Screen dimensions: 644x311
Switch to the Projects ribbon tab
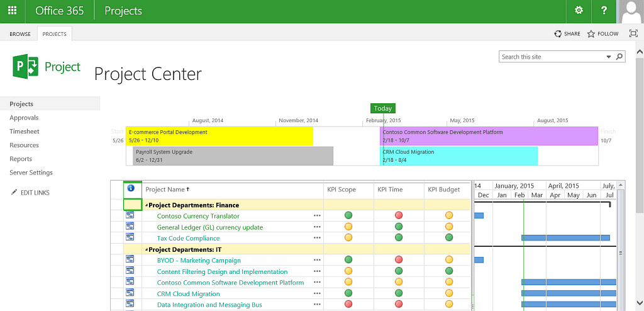pos(55,34)
